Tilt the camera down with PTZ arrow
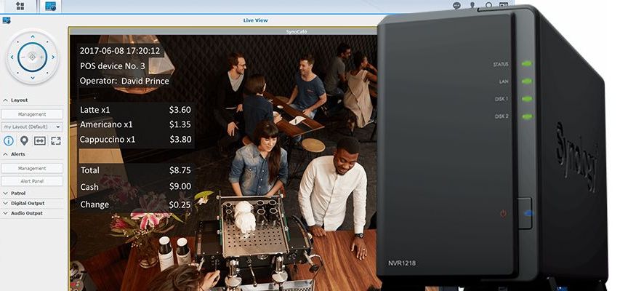 (33, 77)
